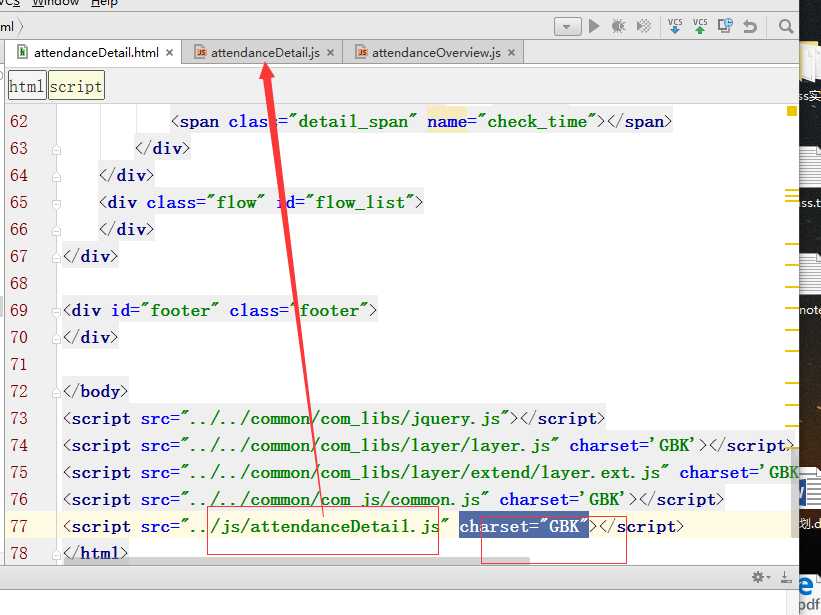Click the closing body tag on line 72
821x615 pixels.
[96, 392]
